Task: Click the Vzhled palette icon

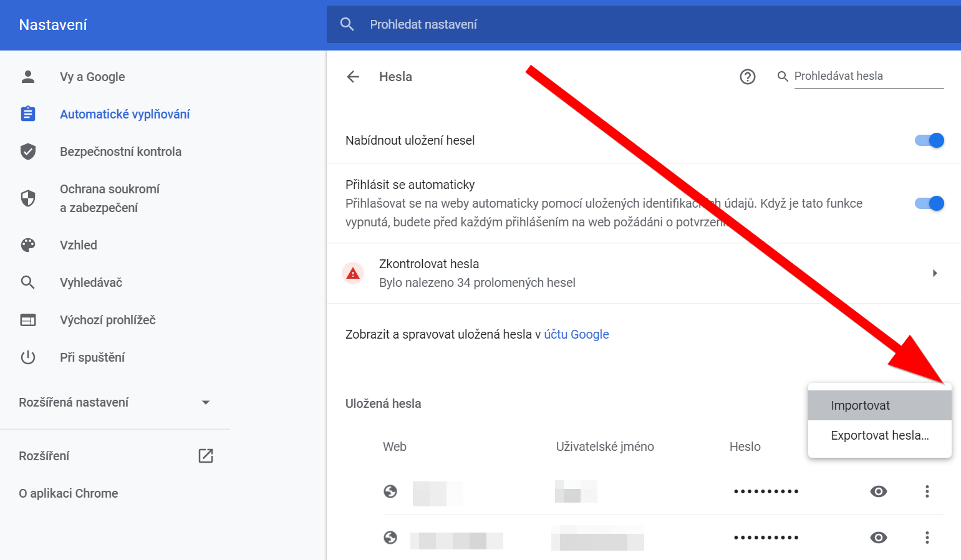Action: pyautogui.click(x=28, y=245)
